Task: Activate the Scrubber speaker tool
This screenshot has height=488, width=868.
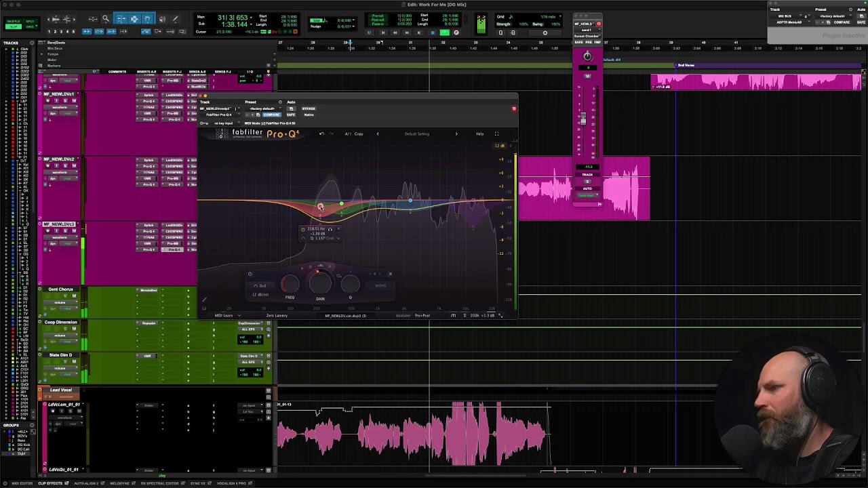Action: click(162, 19)
